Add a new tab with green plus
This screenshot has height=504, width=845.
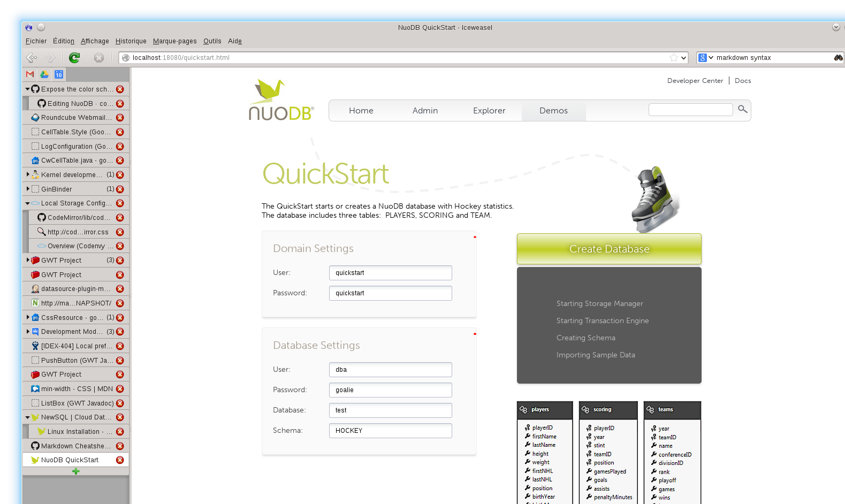pos(75,471)
